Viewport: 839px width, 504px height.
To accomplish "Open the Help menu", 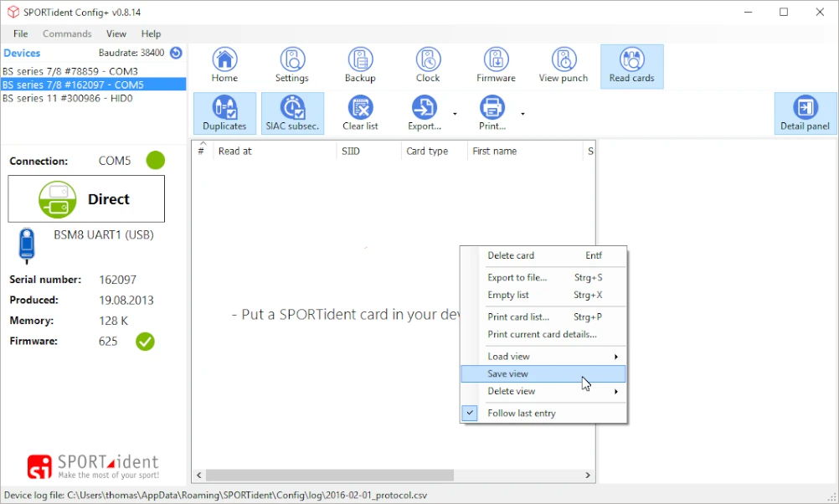I will (151, 33).
